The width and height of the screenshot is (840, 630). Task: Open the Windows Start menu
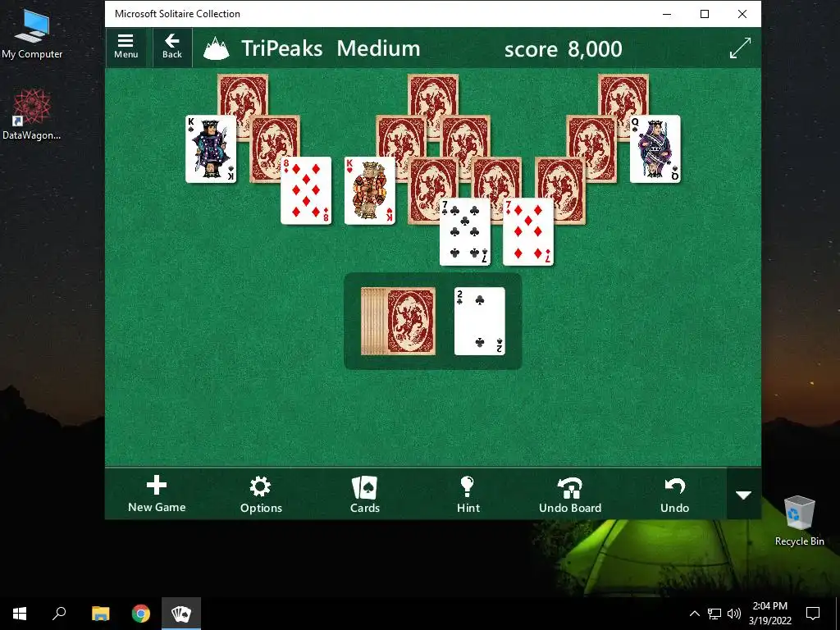[20, 614]
